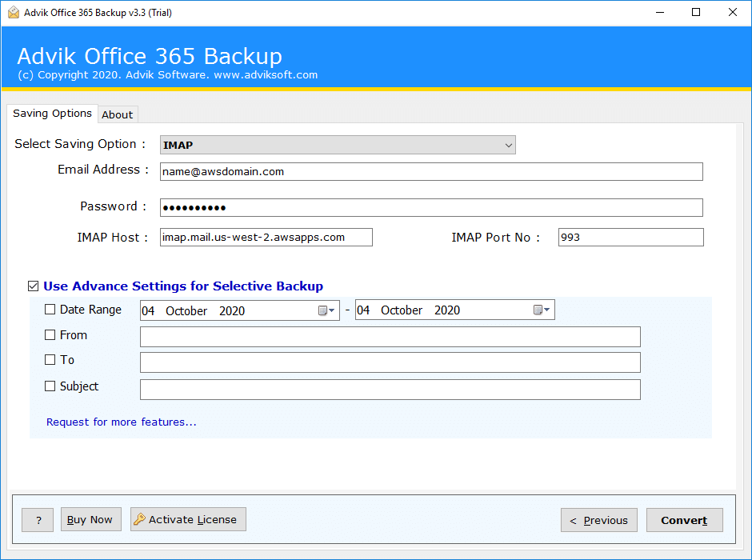
Task: Disable Use Advance Settings for Selective Backup
Action: point(33,286)
